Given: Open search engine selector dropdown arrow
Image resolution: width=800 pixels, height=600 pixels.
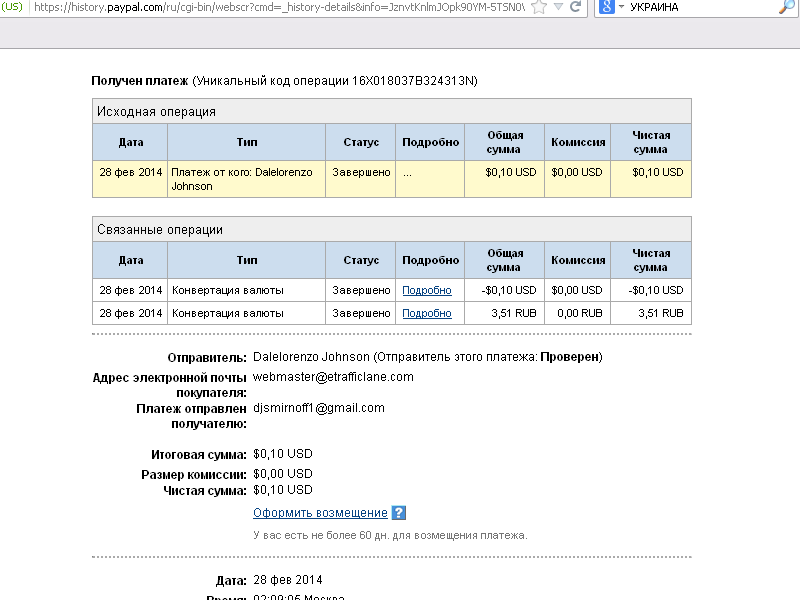Looking at the screenshot, I should click(621, 7).
